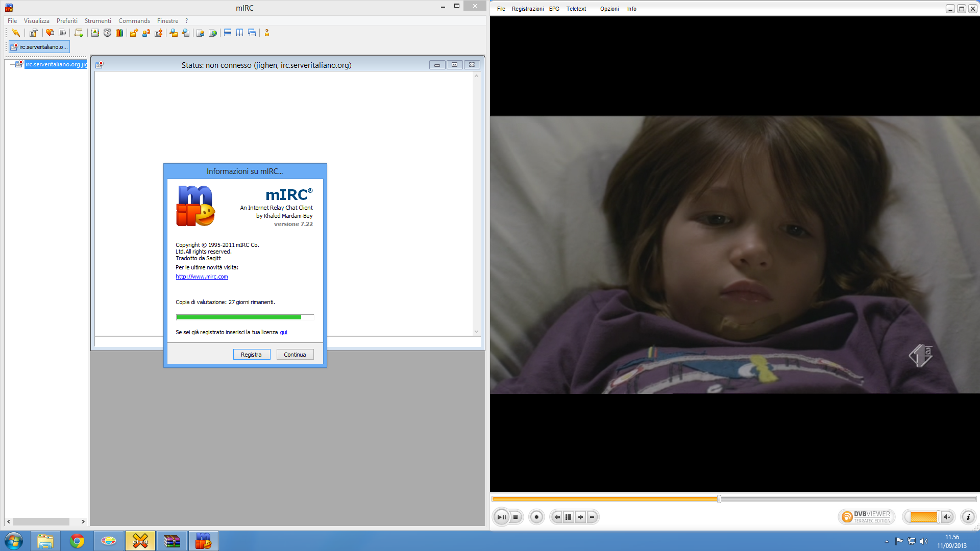
Task: Click the About mIRC question mark icon
Action: 266,33
